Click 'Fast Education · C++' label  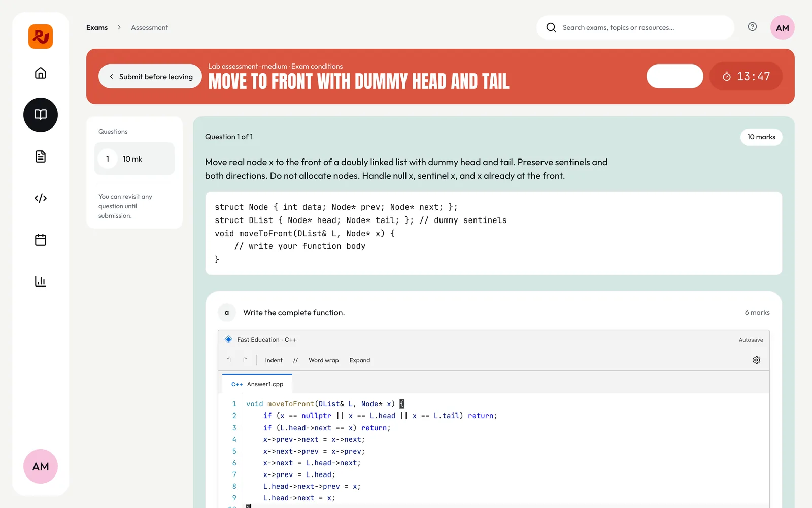(x=267, y=340)
